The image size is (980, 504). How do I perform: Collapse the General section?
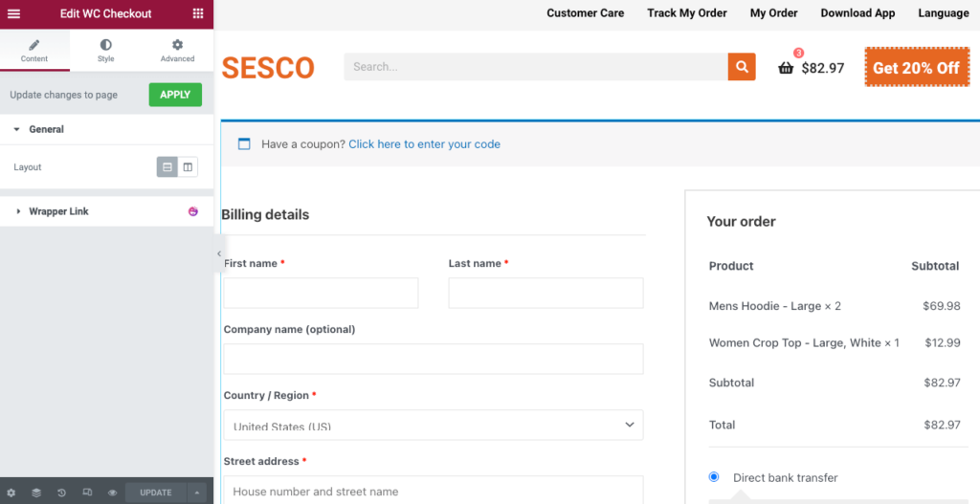coord(17,129)
